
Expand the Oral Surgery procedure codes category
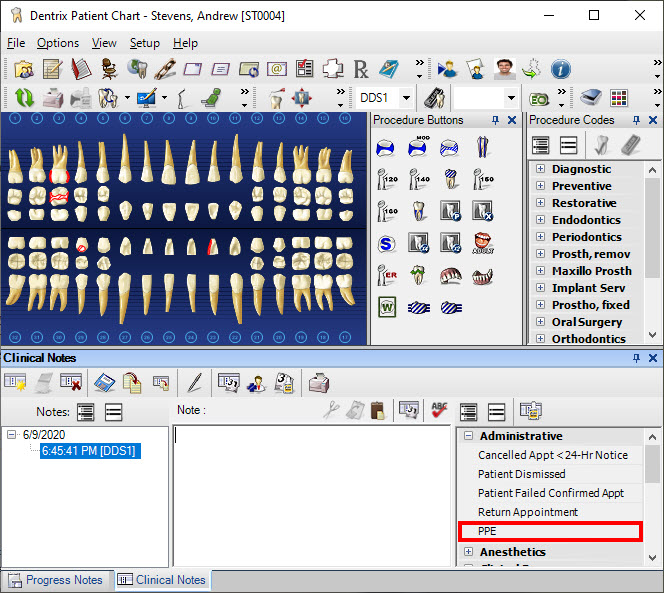[540, 321]
